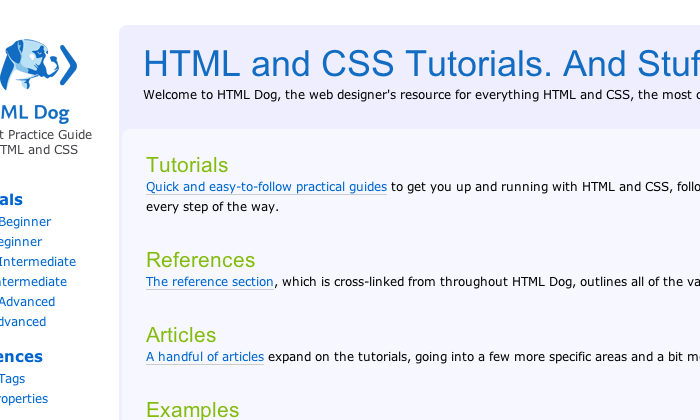This screenshot has height=420, width=700.
Task: Select the References heading in main content
Action: coord(200,260)
